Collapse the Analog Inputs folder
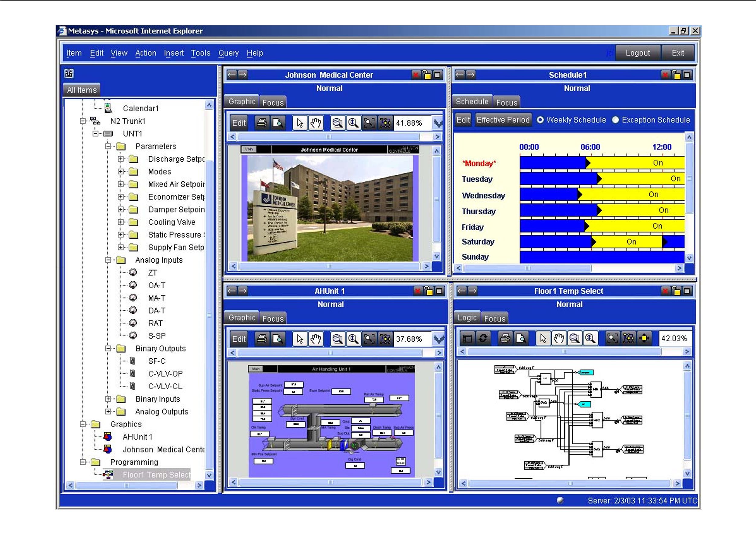The width and height of the screenshot is (756, 533). [x=108, y=260]
